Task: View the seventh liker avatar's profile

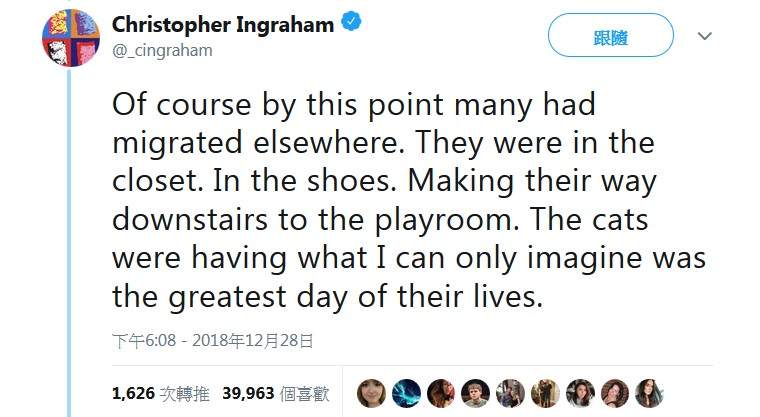Action: (579, 392)
